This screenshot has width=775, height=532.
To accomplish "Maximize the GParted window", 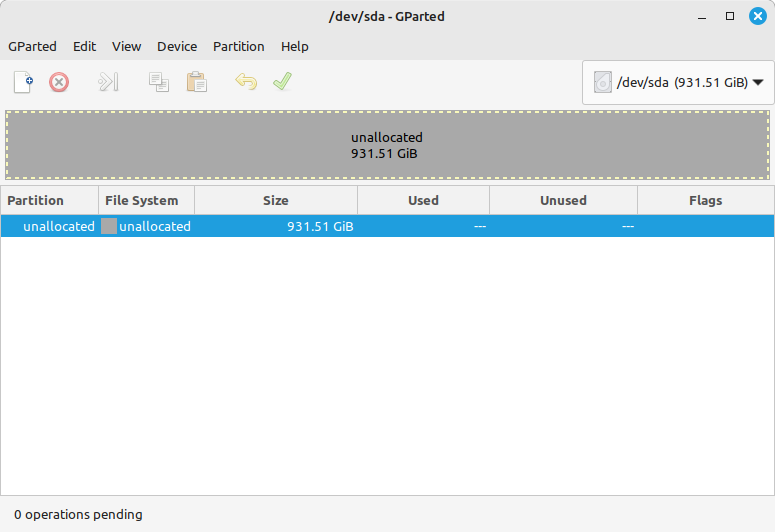I will (x=730, y=16).
